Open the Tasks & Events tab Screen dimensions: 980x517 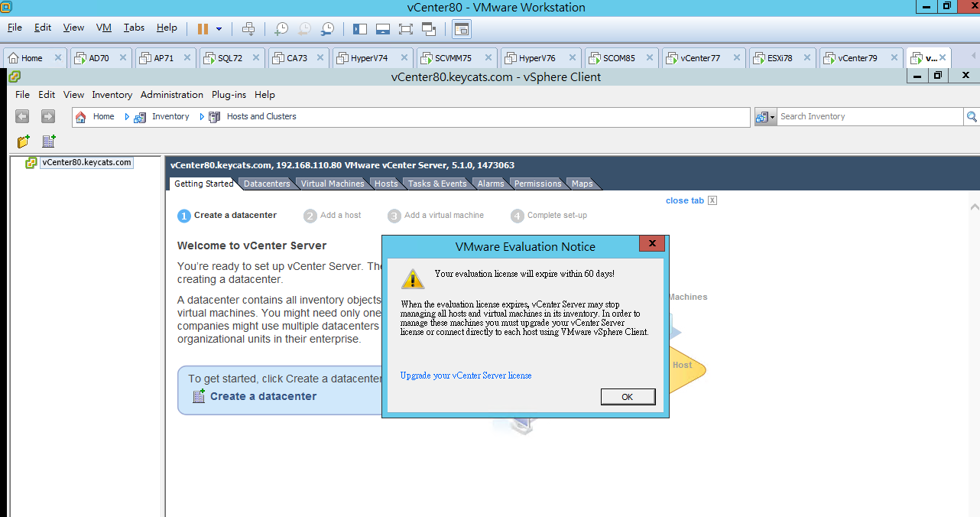437,184
